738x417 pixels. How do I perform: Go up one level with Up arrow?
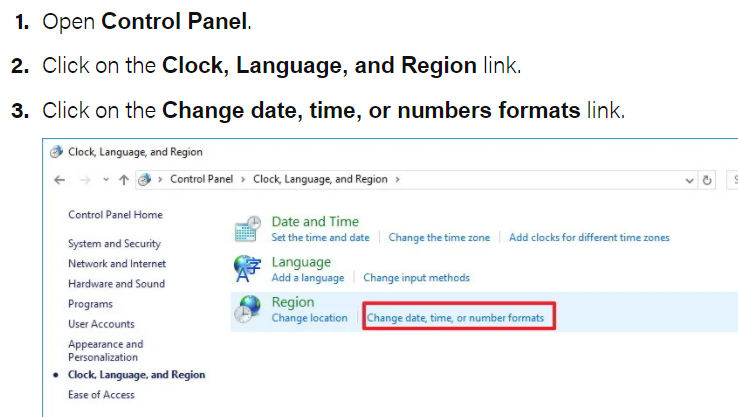123,179
